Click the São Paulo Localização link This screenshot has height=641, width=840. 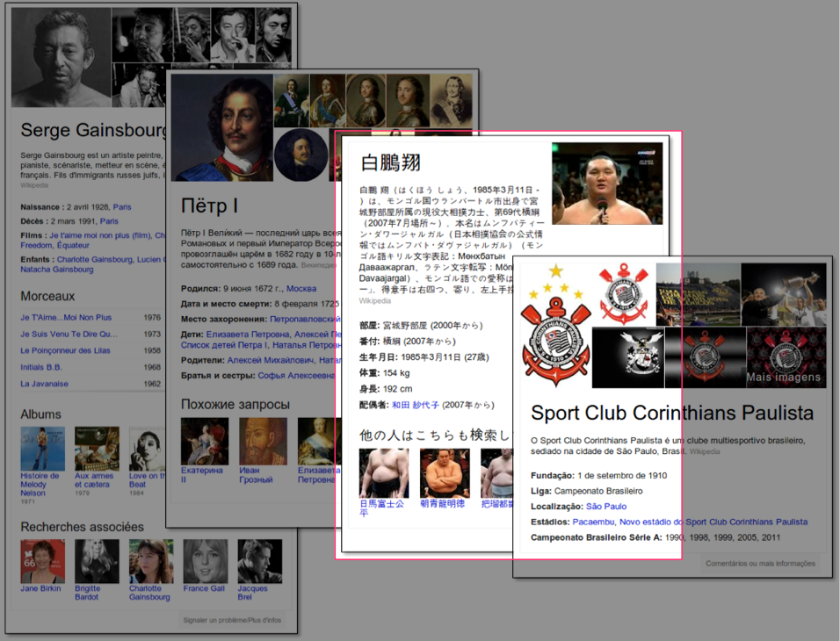[x=606, y=507]
